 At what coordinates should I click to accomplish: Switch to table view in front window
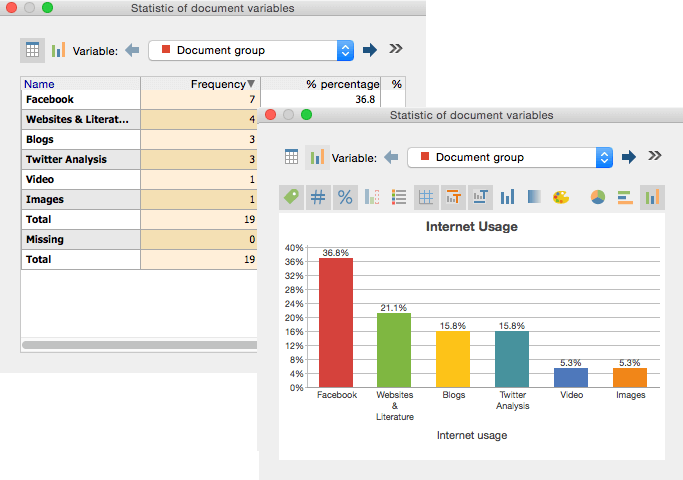click(x=291, y=157)
